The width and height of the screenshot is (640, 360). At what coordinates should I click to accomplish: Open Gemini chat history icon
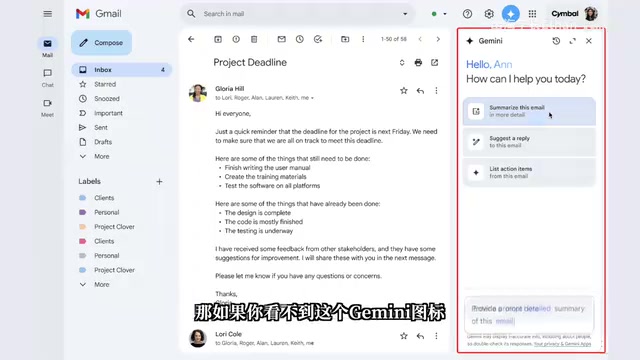point(556,41)
